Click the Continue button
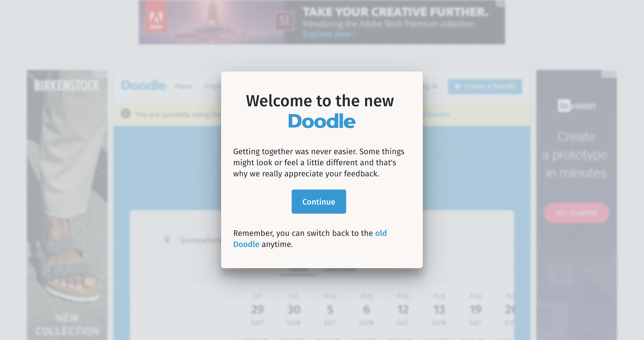The image size is (644, 340). pos(319,201)
